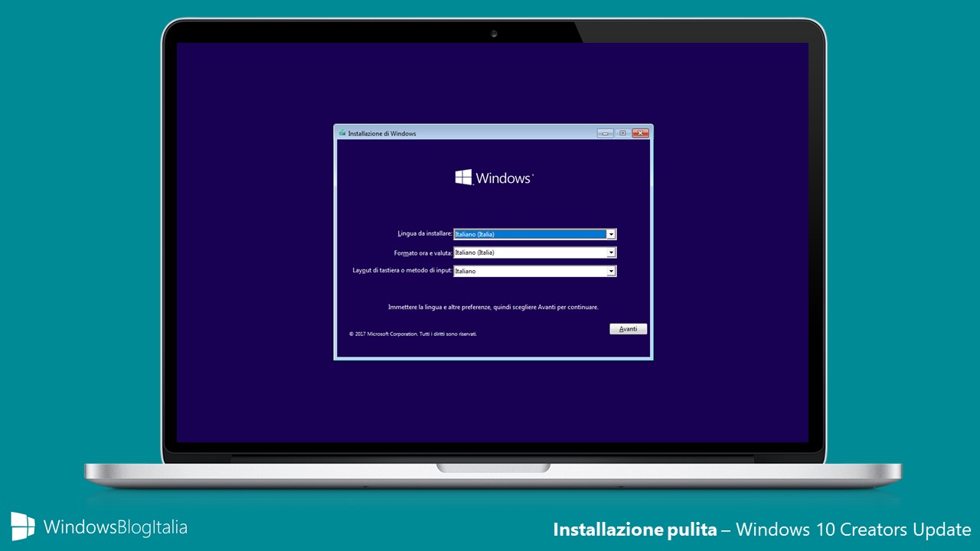Click the setup icon in title bar
This screenshot has height=551, width=980.
(342, 133)
